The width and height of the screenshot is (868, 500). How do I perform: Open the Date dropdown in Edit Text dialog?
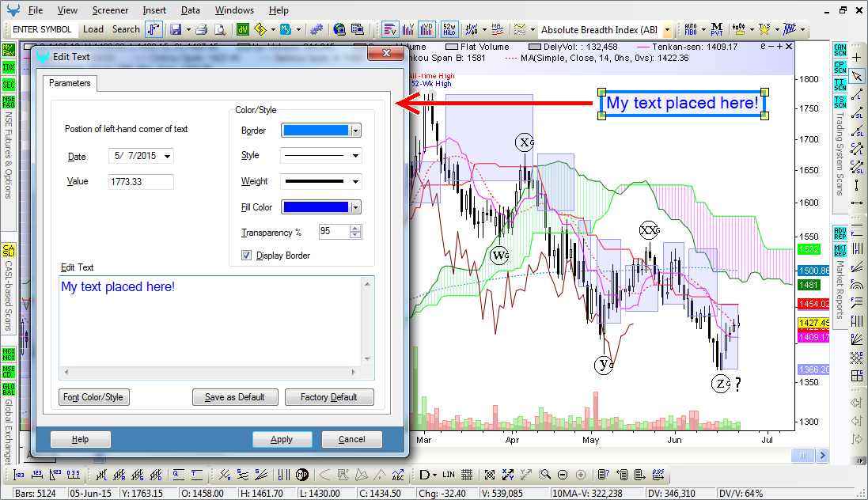167,156
